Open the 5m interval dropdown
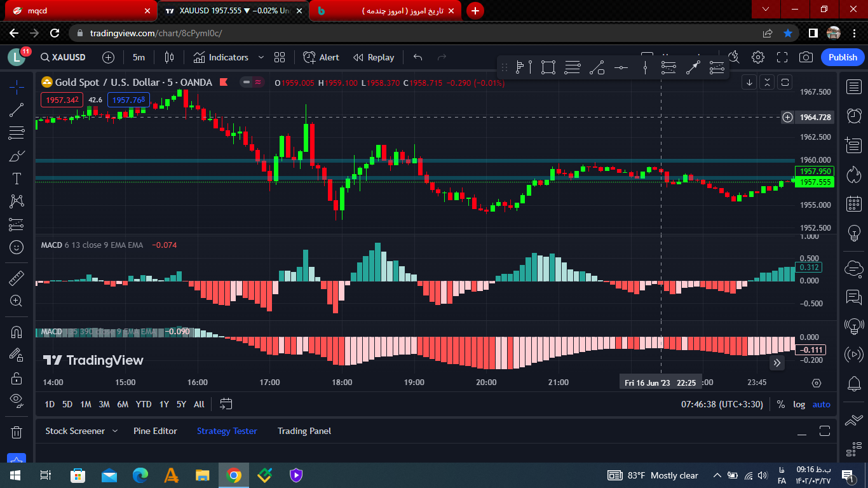 click(x=139, y=57)
